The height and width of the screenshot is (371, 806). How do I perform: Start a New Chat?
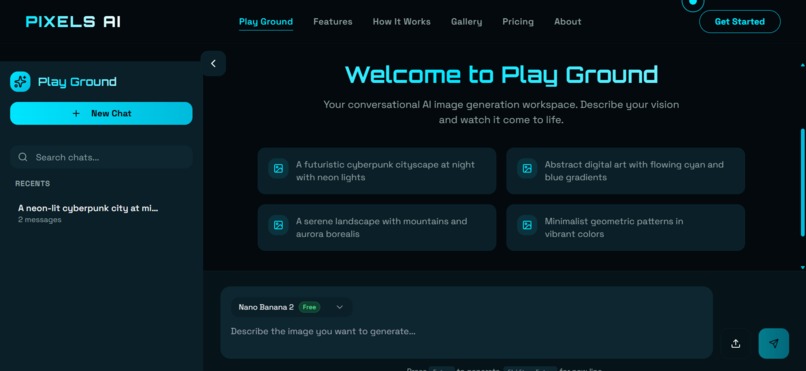[x=101, y=113]
